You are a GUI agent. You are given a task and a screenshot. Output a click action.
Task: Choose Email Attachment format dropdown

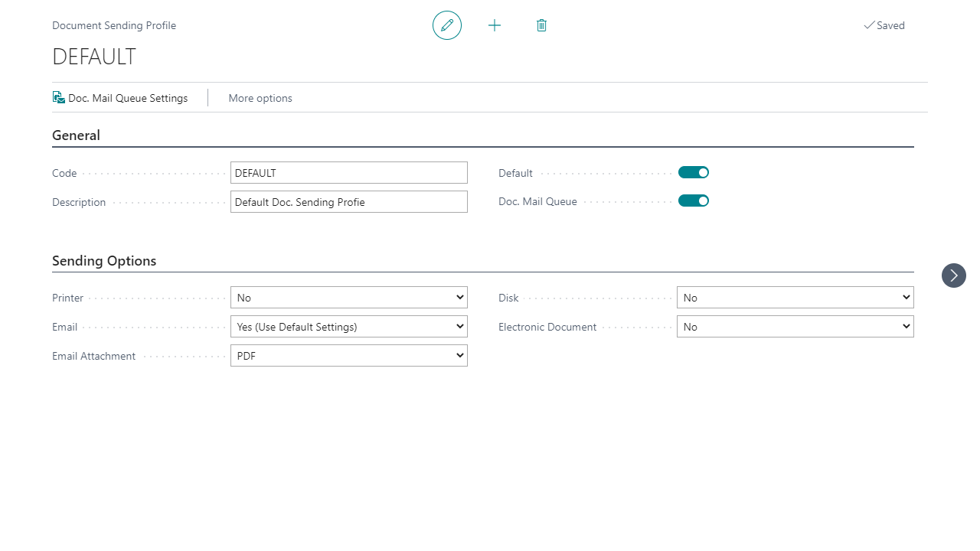pyautogui.click(x=348, y=356)
